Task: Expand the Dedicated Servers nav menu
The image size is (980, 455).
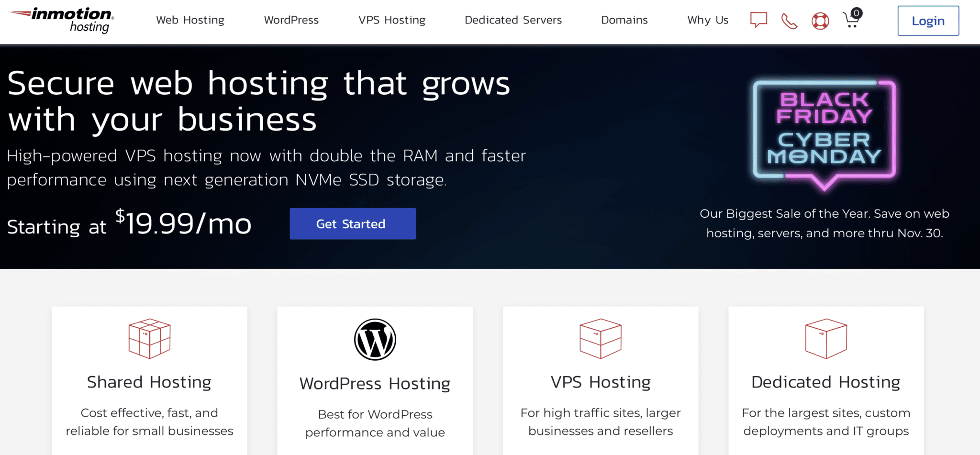Action: (513, 20)
